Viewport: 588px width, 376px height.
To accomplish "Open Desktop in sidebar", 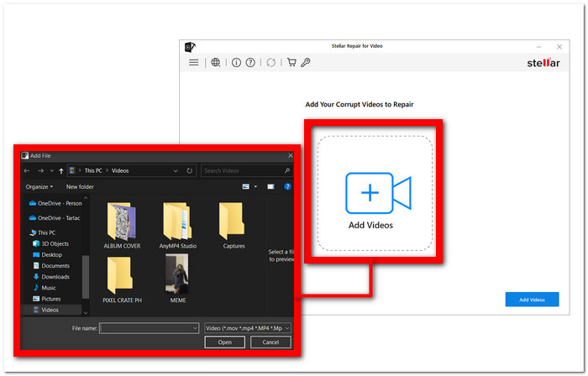I will click(x=47, y=254).
